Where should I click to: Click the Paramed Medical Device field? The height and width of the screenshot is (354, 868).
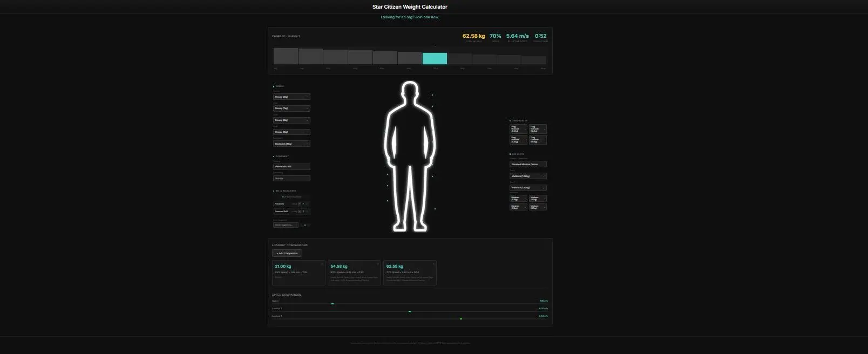(x=528, y=164)
